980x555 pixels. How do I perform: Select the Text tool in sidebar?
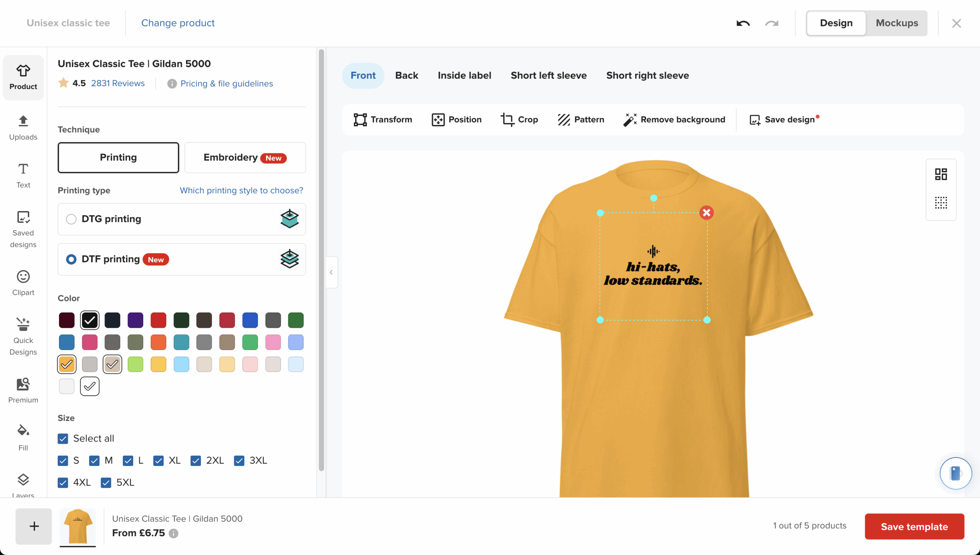tap(23, 176)
